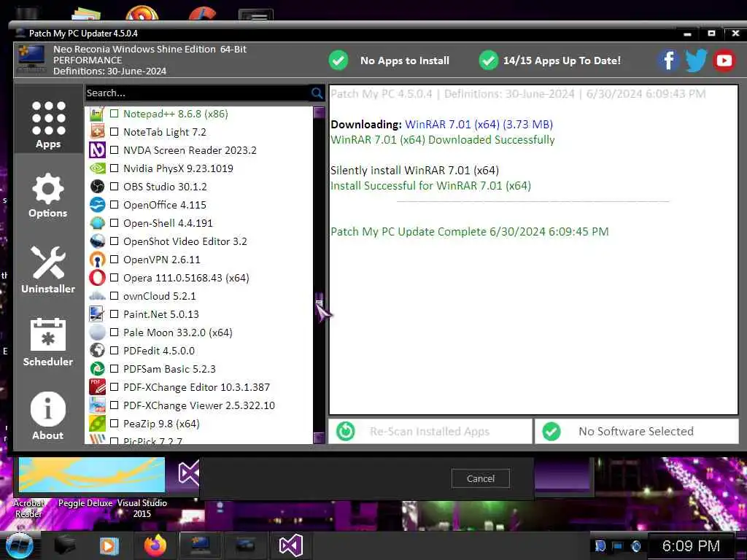Open the Windows Start orb

[19, 545]
